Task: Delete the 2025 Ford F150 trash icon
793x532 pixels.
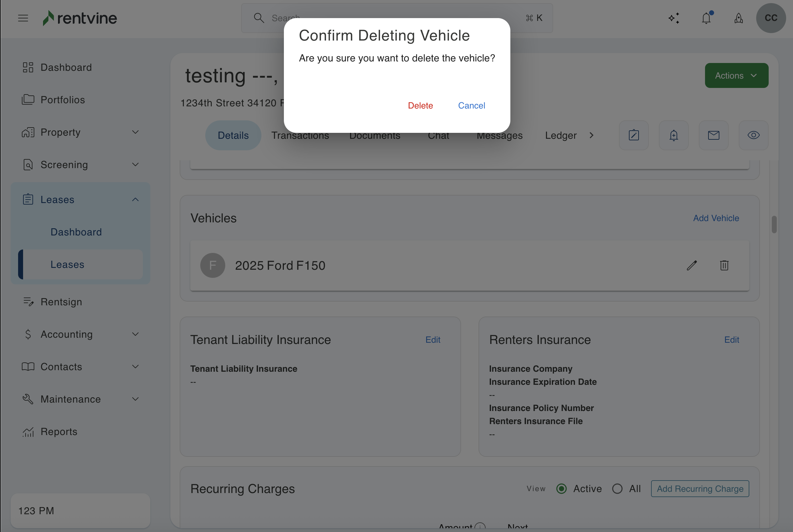Action: click(x=724, y=265)
